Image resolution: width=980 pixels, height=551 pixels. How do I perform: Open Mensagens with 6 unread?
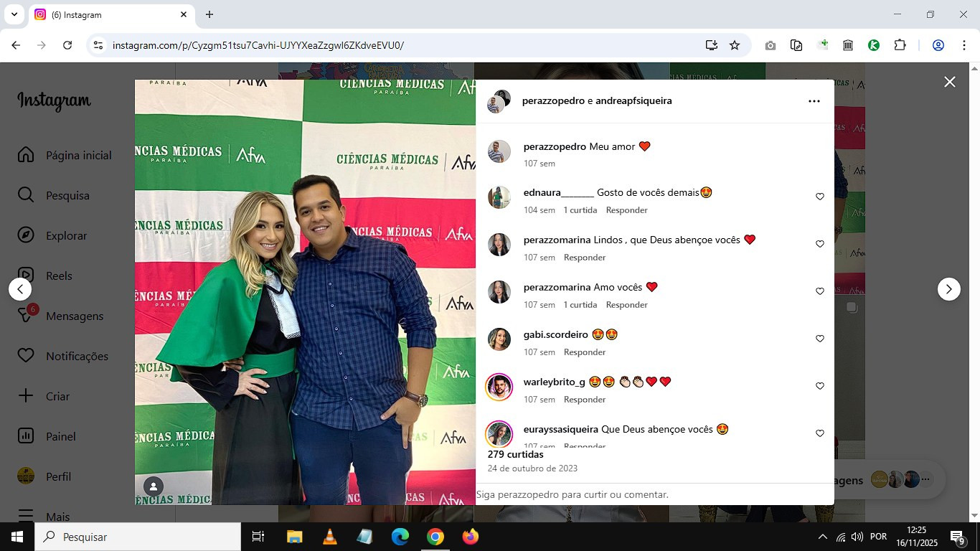click(x=75, y=316)
